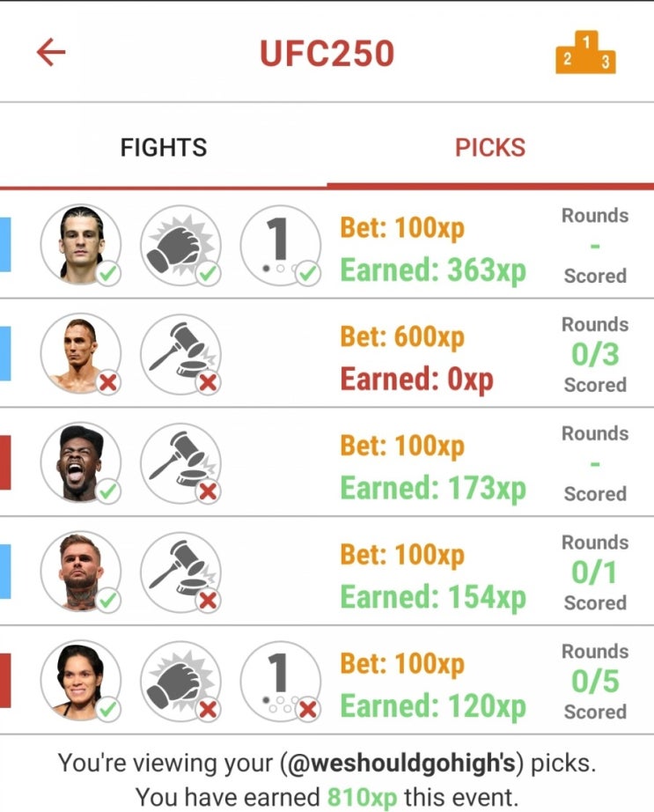The height and width of the screenshot is (812, 654).
Task: Tap the Rounds 0/3 Scored stat
Action: [595, 354]
